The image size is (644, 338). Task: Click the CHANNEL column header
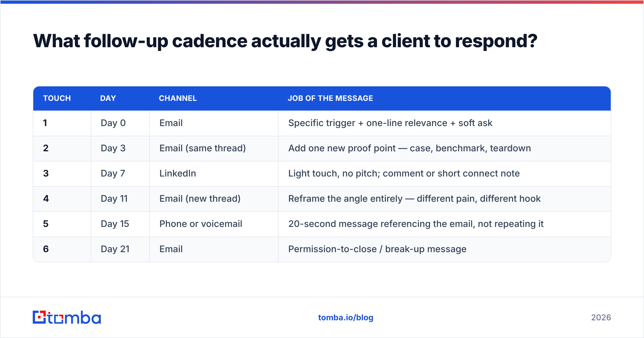click(178, 98)
